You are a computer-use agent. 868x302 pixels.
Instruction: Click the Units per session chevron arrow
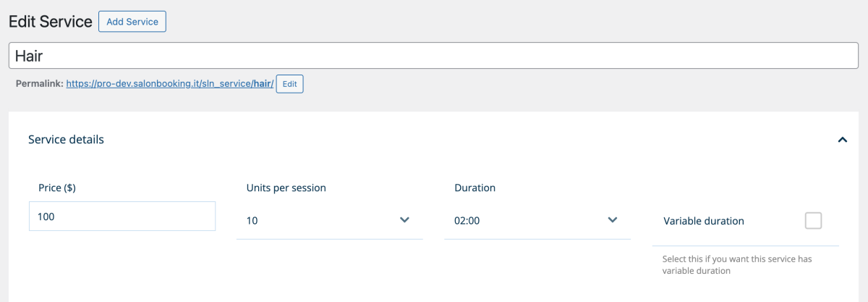[x=404, y=220]
